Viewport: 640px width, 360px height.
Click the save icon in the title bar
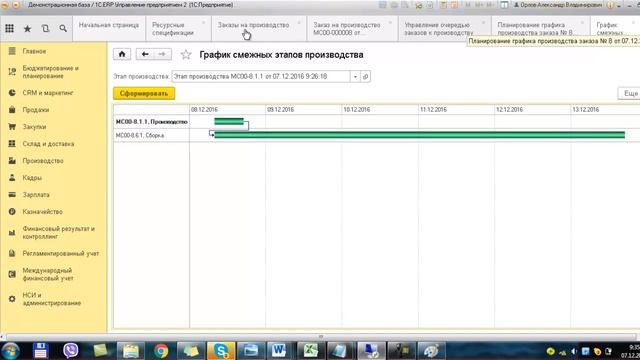tap(382, 5)
